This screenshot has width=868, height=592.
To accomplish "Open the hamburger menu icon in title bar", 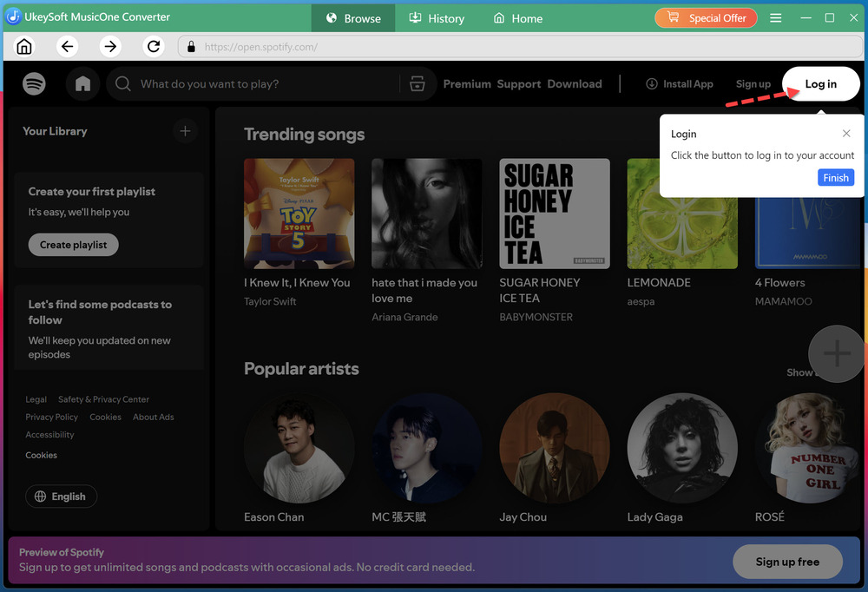I will pos(775,18).
